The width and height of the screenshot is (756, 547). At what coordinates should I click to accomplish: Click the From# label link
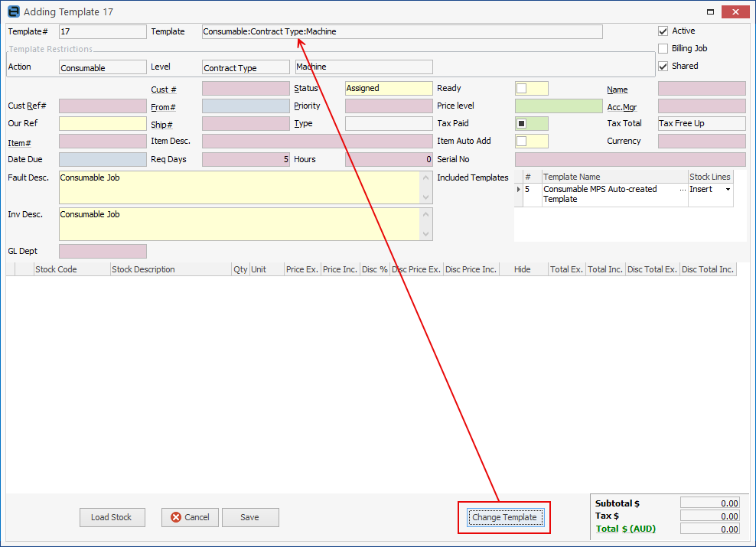[x=163, y=107]
